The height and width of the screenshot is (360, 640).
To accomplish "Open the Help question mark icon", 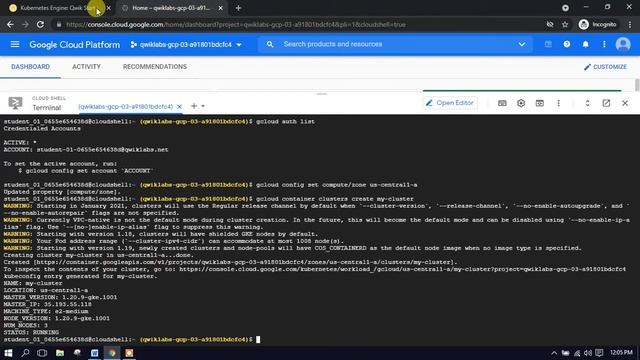I will point(567,44).
